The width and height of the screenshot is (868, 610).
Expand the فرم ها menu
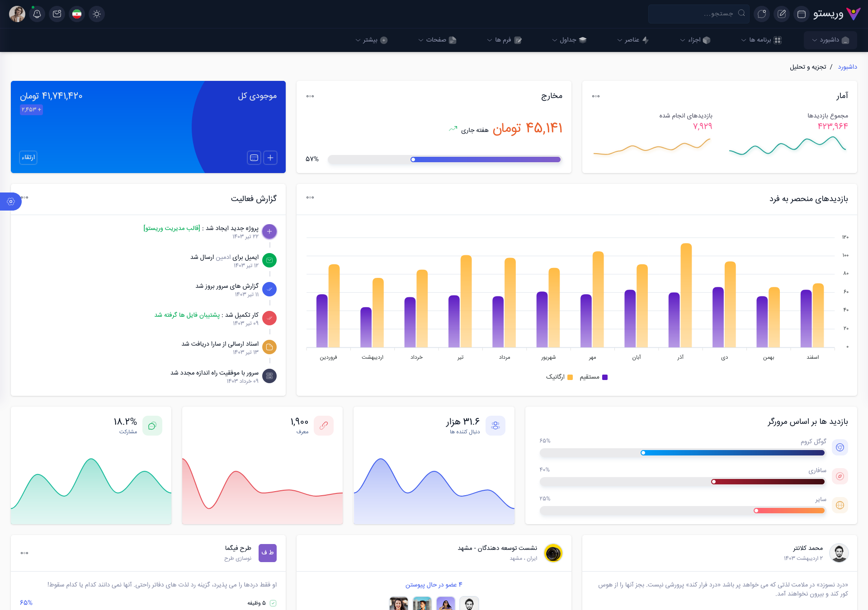[x=505, y=40]
